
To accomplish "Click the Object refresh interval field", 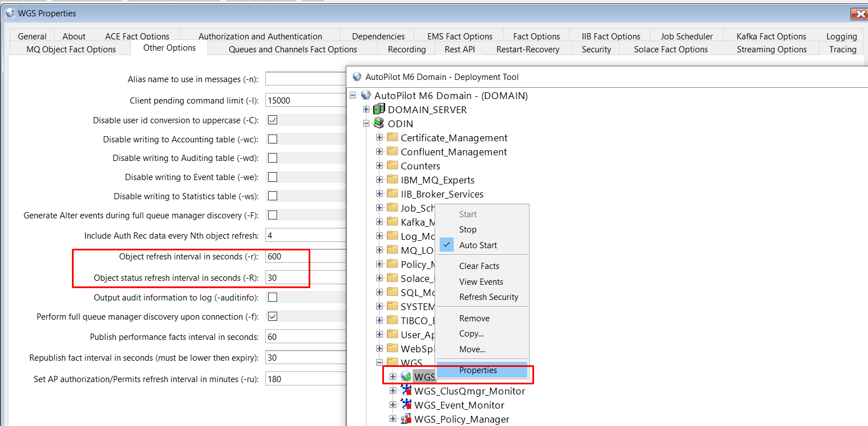I will (305, 257).
